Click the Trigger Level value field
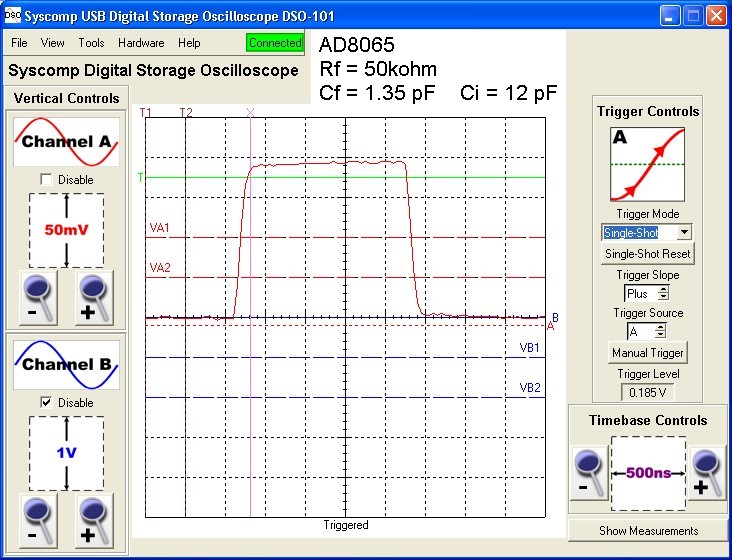Screen dimensions: 732x560 coord(648,393)
